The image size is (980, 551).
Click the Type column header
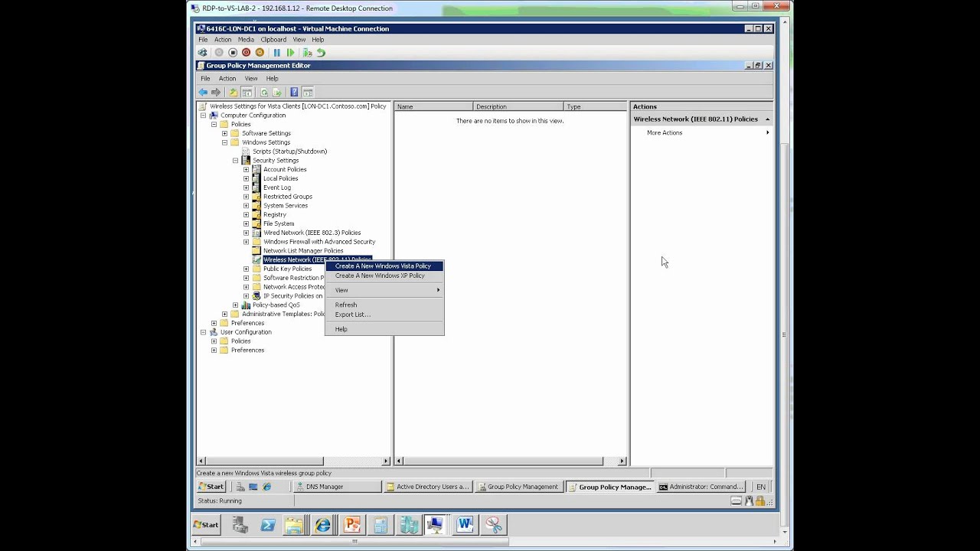click(x=594, y=107)
